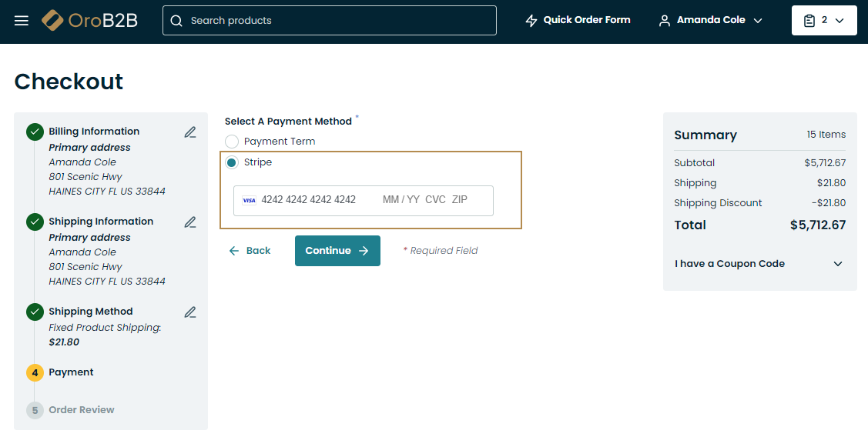The width and height of the screenshot is (868, 437).
Task: Go to the Payment checkout step
Action: coord(71,372)
